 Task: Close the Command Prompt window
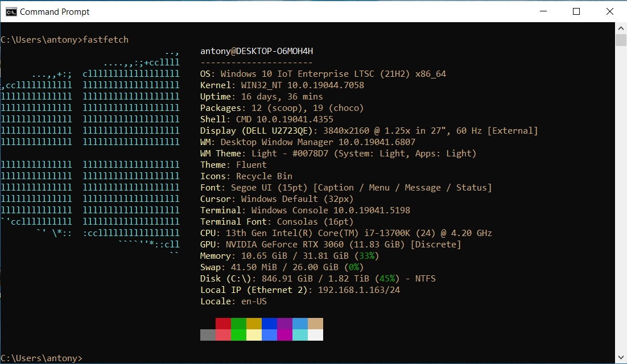click(x=609, y=11)
